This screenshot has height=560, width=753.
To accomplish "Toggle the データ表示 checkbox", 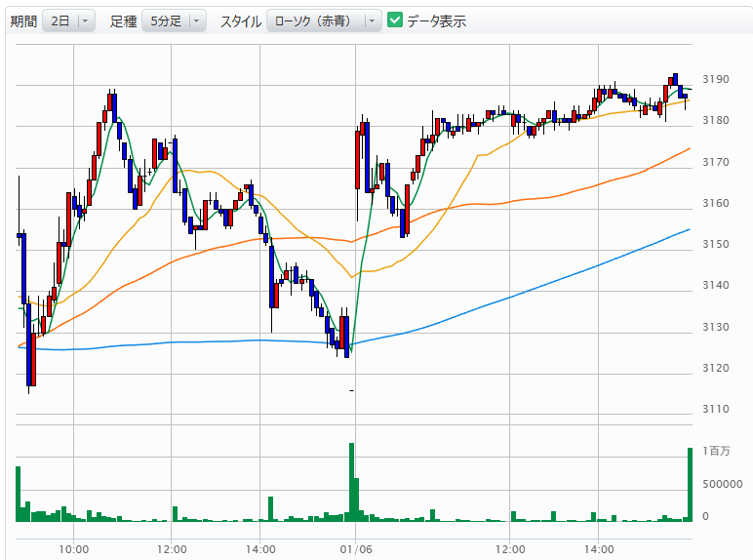I will pyautogui.click(x=395, y=20).
